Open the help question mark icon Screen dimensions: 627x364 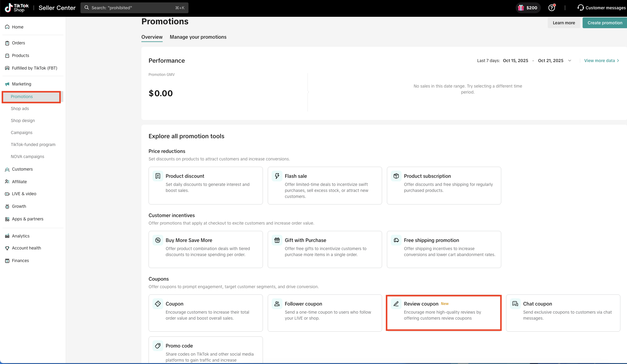point(551,8)
